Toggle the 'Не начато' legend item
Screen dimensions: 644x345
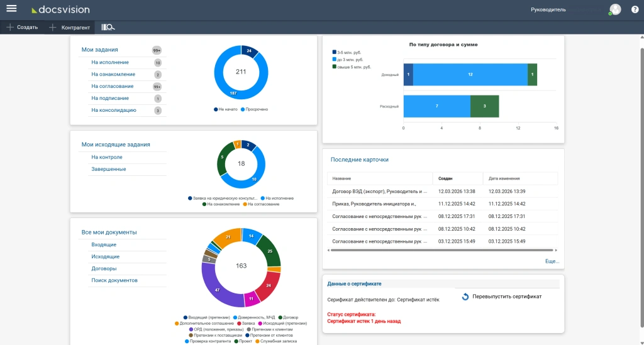point(225,109)
